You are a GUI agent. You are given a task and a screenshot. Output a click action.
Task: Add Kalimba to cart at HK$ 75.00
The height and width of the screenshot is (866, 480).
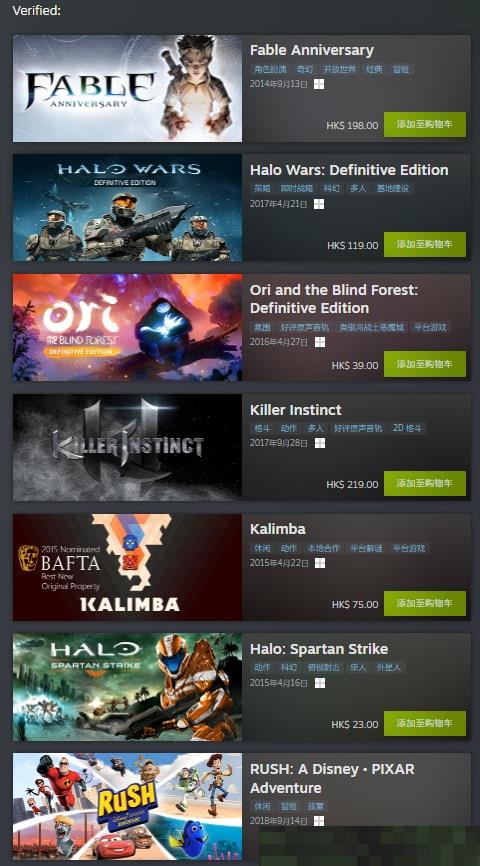click(x=425, y=603)
